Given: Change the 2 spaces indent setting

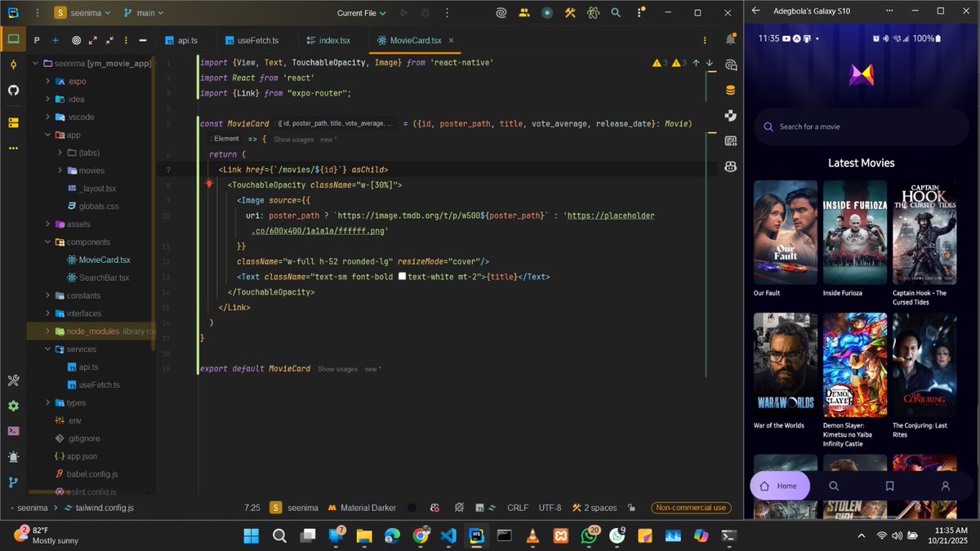Looking at the screenshot, I should (x=595, y=508).
